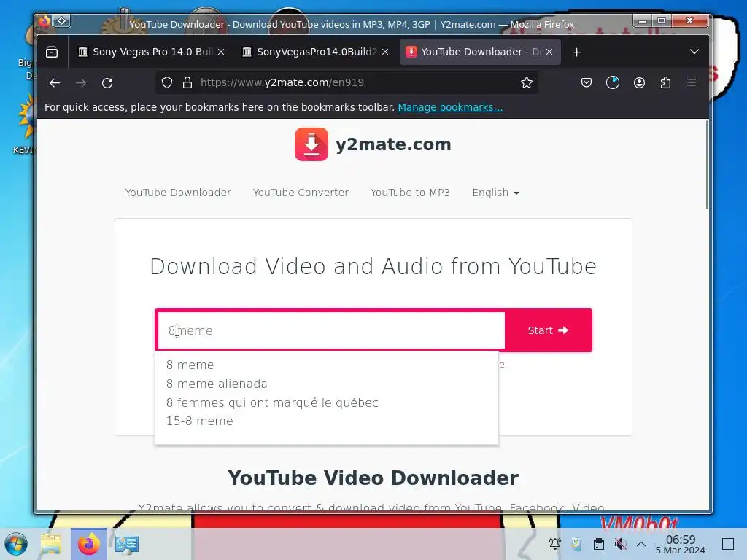The image size is (747, 560).
Task: Close the YouTube Downloader tab
Action: pyautogui.click(x=549, y=52)
